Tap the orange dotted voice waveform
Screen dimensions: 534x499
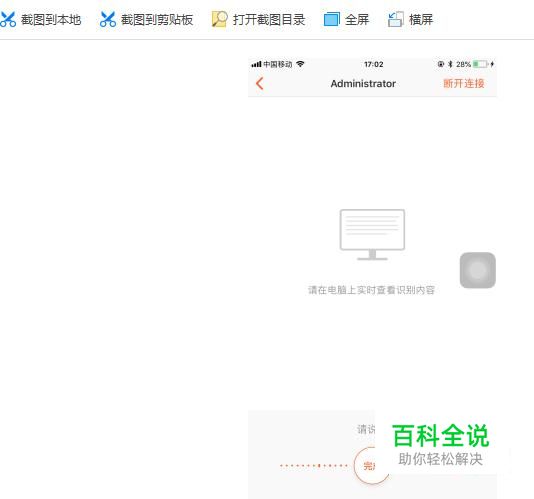pos(314,465)
